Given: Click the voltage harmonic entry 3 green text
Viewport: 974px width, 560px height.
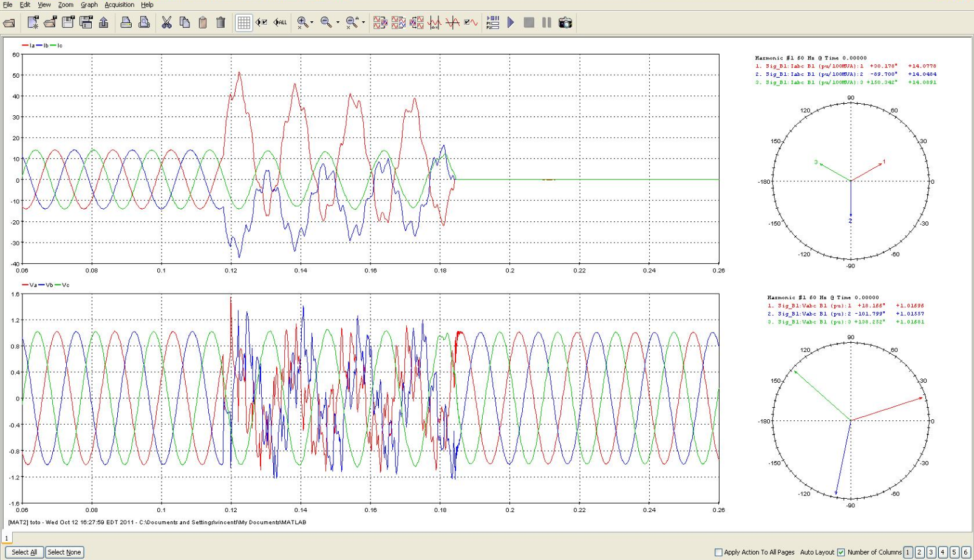Looking at the screenshot, I should point(845,322).
